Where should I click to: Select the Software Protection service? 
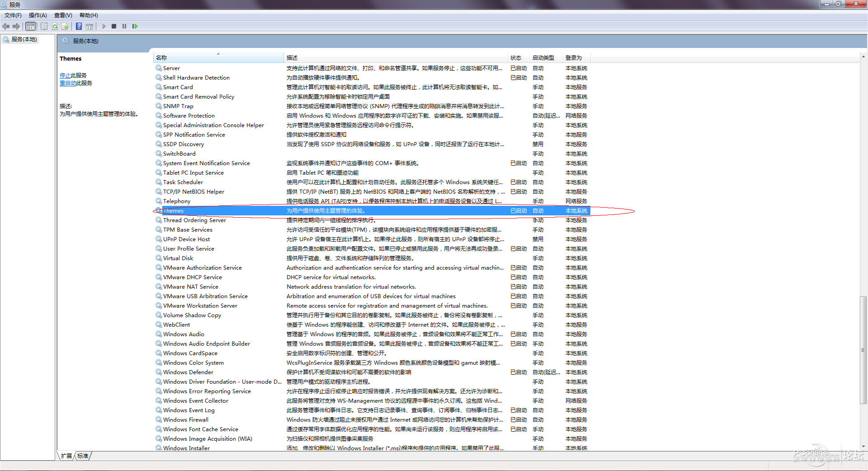point(372,115)
